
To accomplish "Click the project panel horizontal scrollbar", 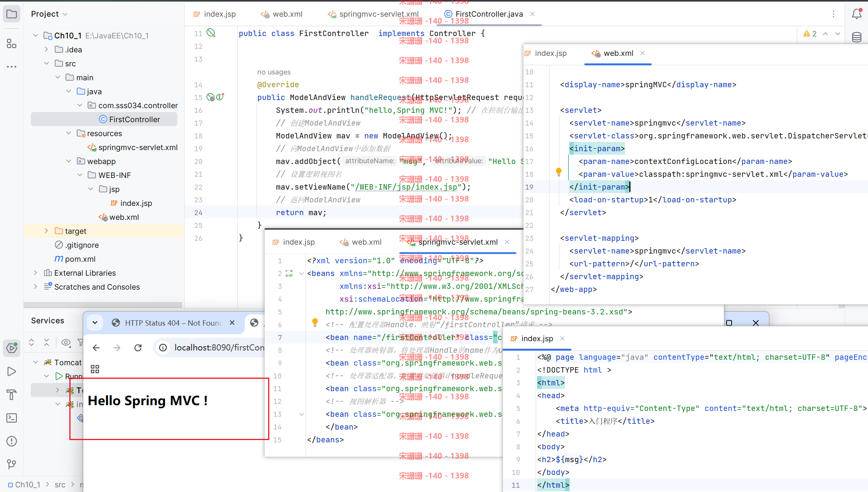I will point(102,305).
